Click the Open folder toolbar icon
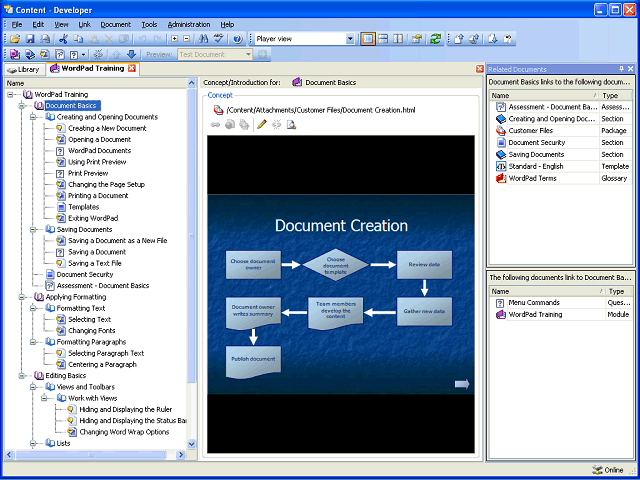The image size is (640, 480). [x=16, y=39]
